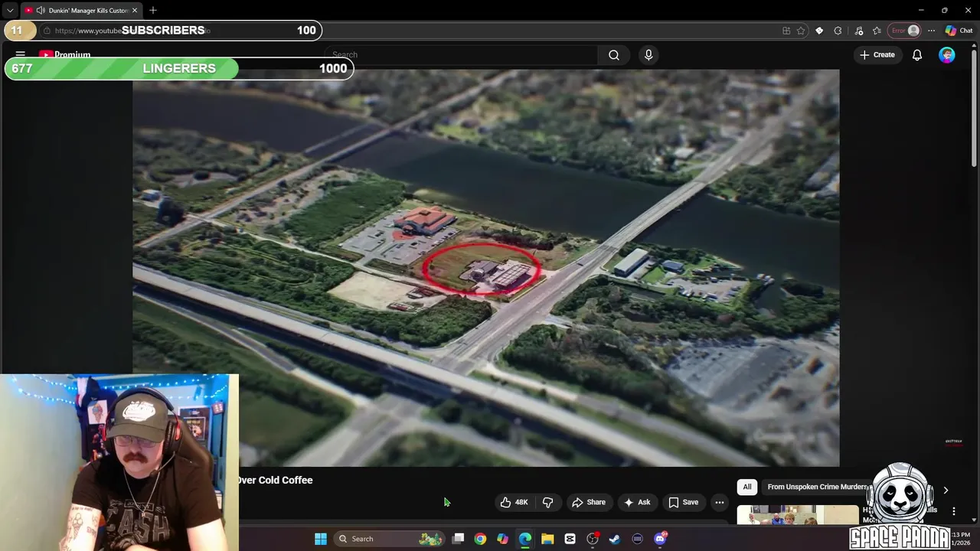This screenshot has width=980, height=551.
Task: Click into the YouTube search field
Action: coord(462,55)
